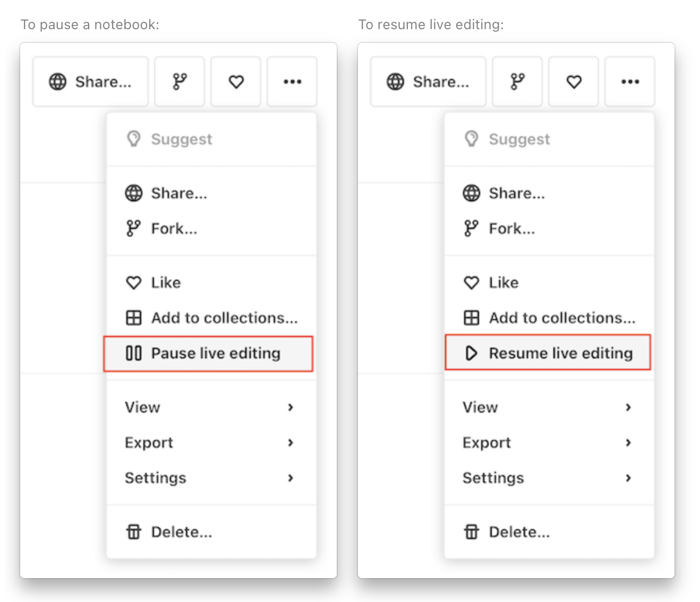Select Share from the right dropdown menu
The height and width of the screenshot is (602, 700).
(516, 193)
